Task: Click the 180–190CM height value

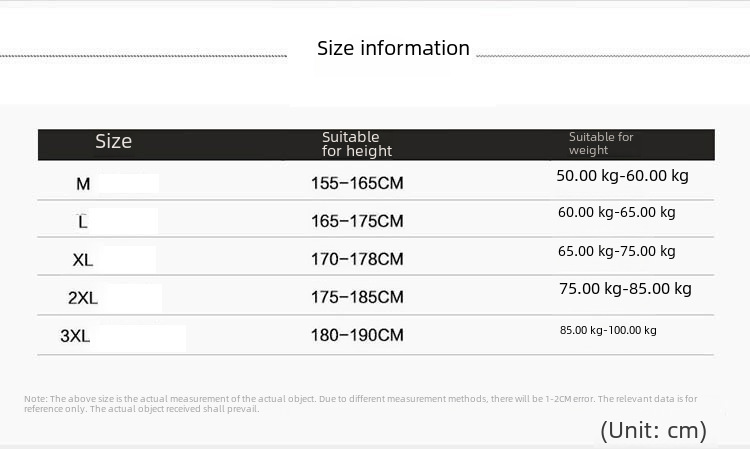Action: click(x=357, y=335)
